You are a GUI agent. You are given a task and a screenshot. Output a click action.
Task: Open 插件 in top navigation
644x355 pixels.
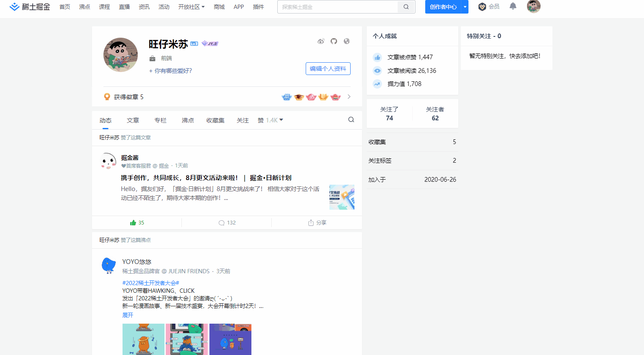258,7
